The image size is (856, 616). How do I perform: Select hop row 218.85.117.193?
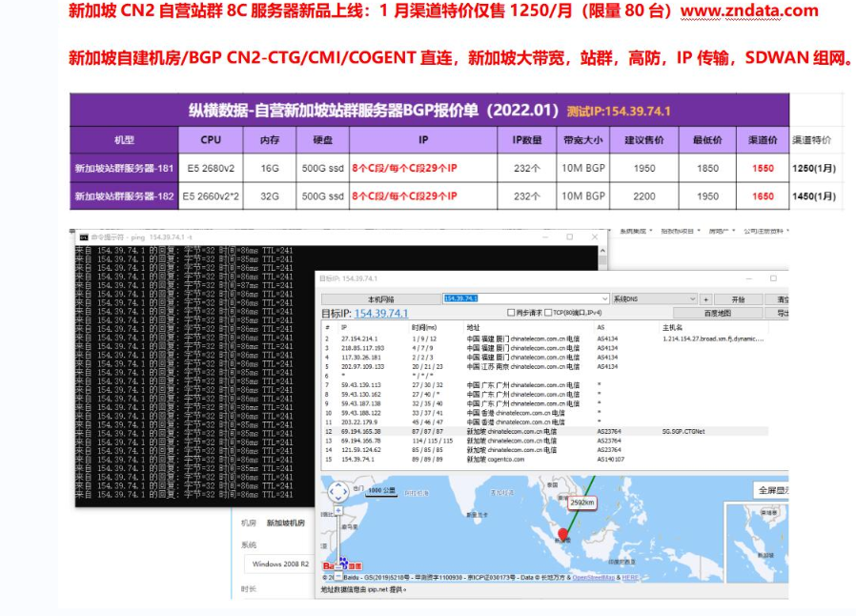point(544,348)
